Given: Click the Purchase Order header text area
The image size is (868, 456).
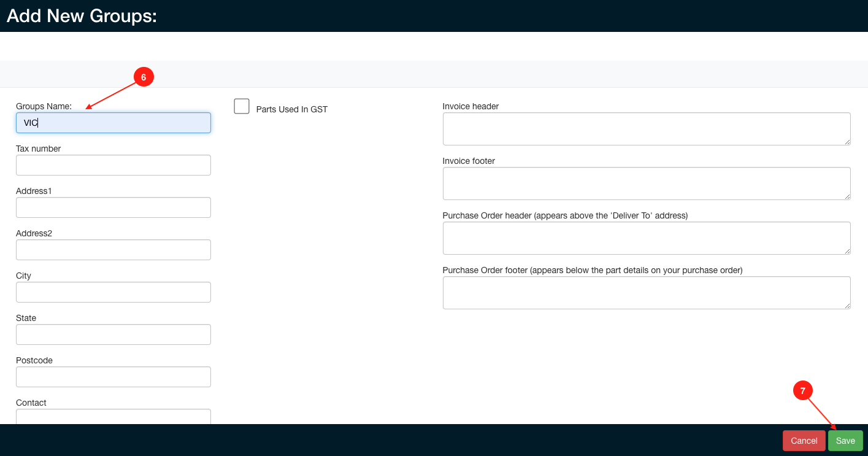Looking at the screenshot, I should (x=646, y=238).
